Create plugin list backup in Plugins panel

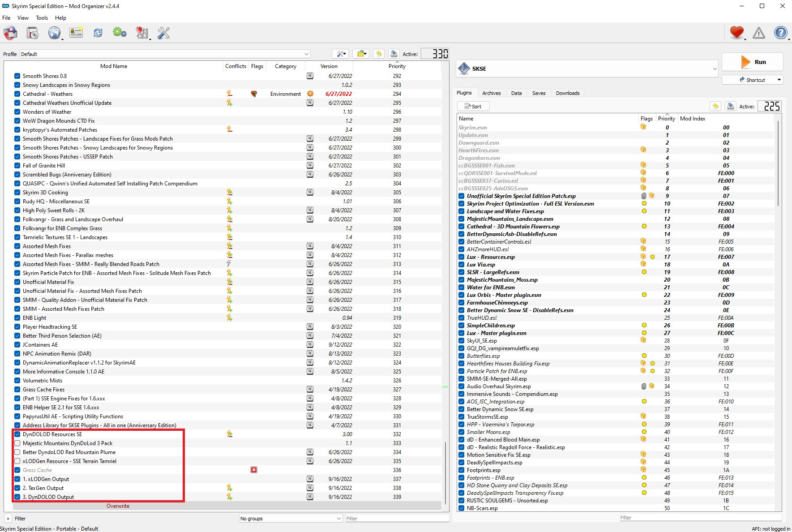[x=731, y=106]
